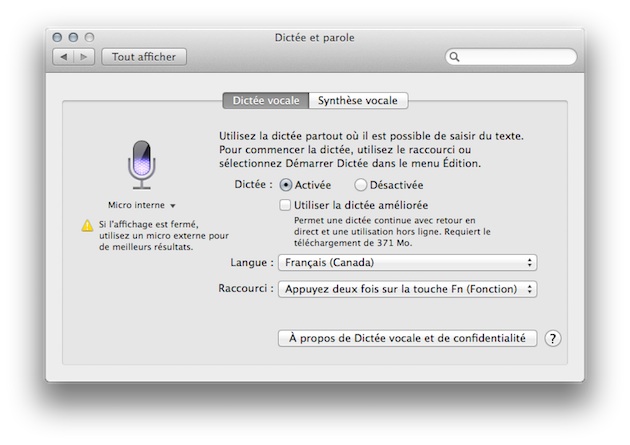Select the Désactivée radio button
This screenshot has width=630, height=445.
[360, 185]
